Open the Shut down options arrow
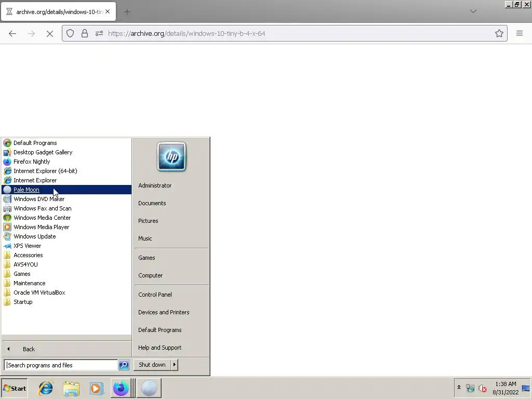Viewport: 532px width, 399px height. click(175, 365)
